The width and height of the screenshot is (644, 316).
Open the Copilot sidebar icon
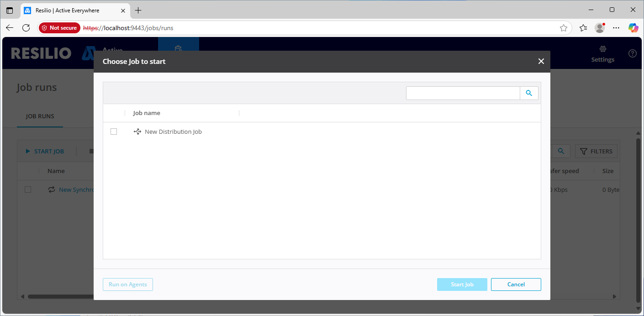click(633, 28)
